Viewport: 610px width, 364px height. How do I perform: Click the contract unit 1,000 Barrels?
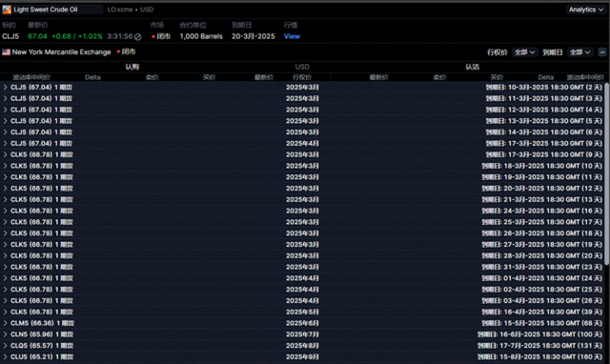click(x=201, y=36)
